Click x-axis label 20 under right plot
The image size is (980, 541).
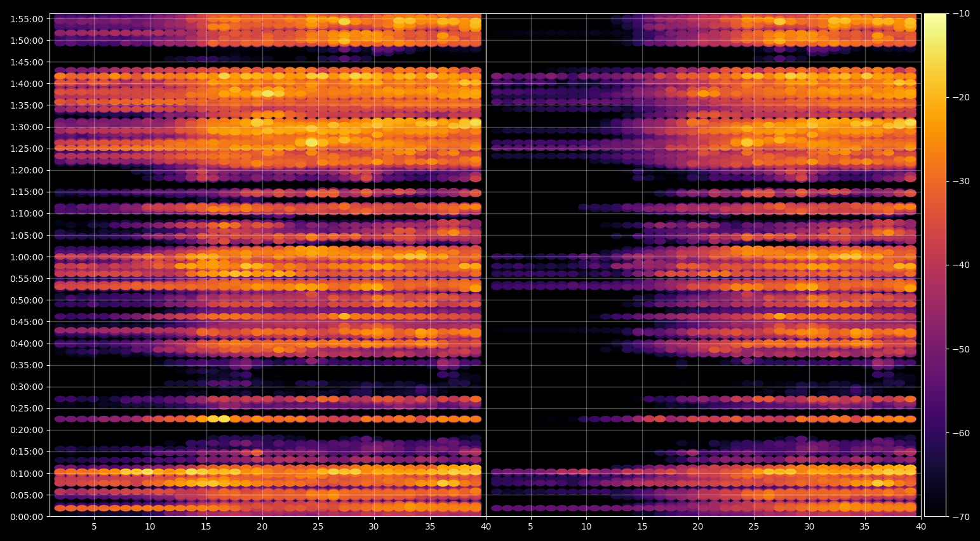pyautogui.click(x=697, y=526)
